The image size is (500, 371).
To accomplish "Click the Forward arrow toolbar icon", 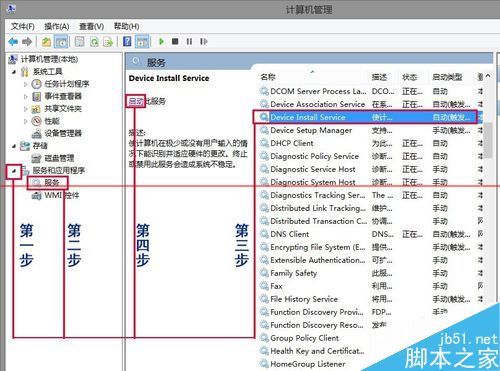I will coord(27,42).
